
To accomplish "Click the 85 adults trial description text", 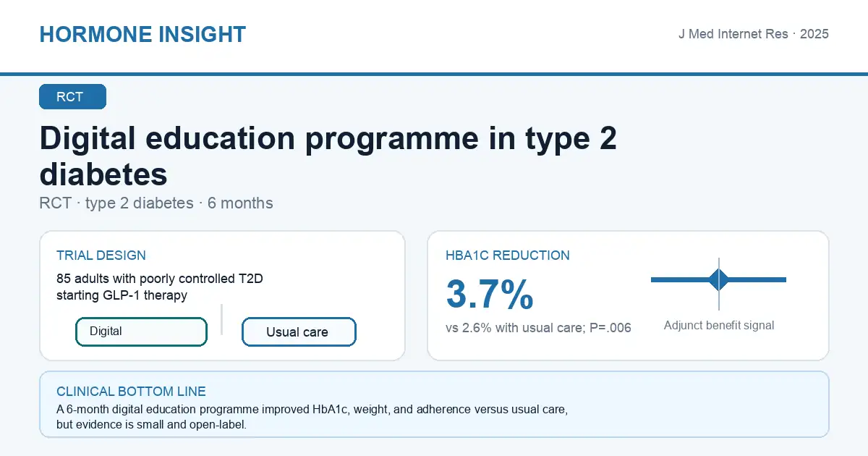I will (x=155, y=287).
